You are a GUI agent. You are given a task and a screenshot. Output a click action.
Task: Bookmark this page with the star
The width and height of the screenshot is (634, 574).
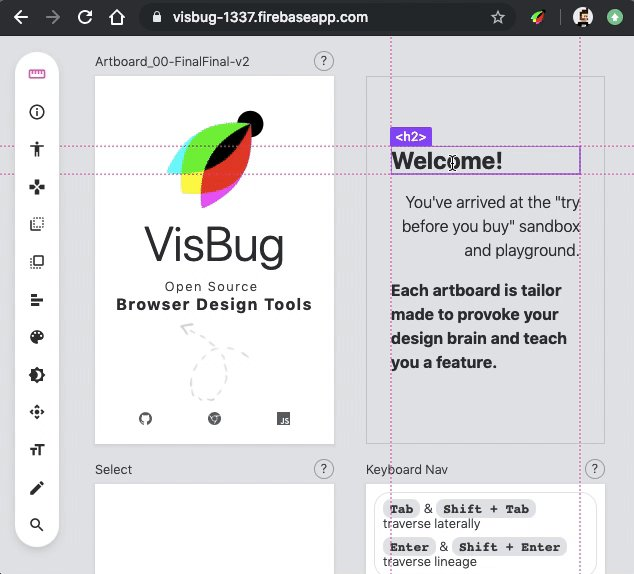(x=498, y=17)
